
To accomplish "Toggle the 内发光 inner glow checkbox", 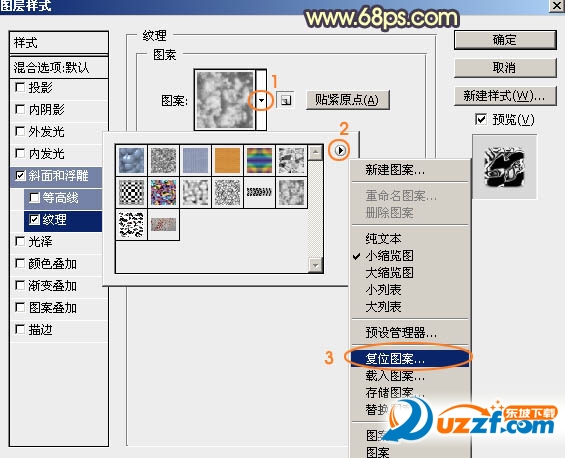I will point(20,153).
